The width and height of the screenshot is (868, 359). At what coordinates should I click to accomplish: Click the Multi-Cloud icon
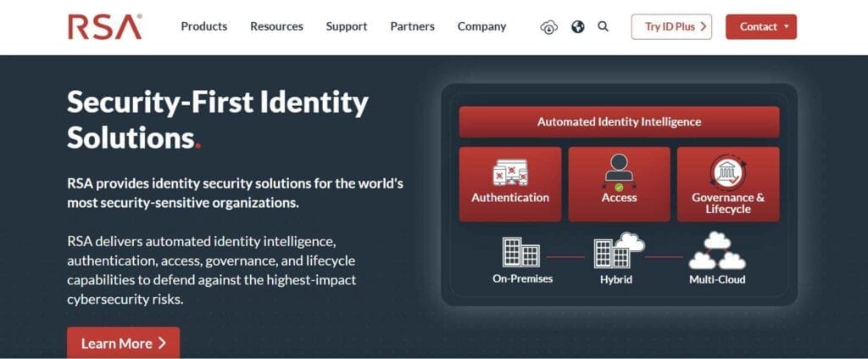717,250
